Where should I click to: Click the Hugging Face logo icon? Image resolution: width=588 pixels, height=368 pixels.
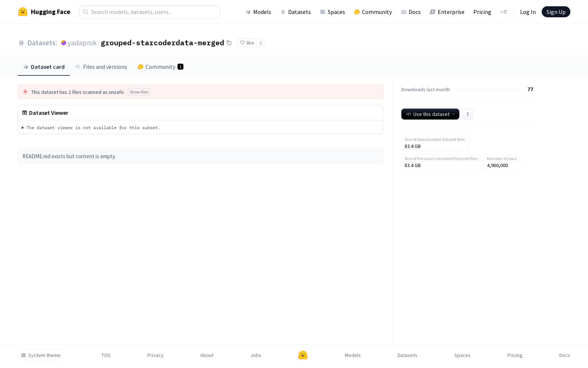click(23, 12)
